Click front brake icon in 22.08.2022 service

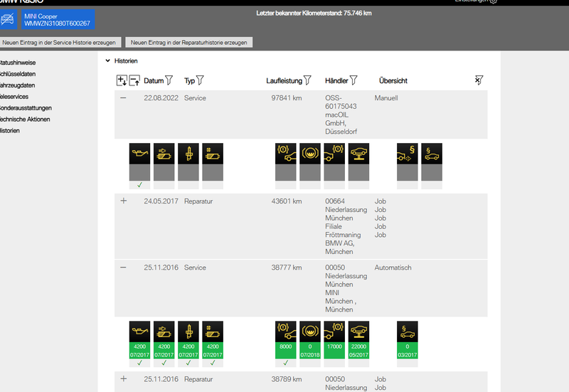[286, 154]
